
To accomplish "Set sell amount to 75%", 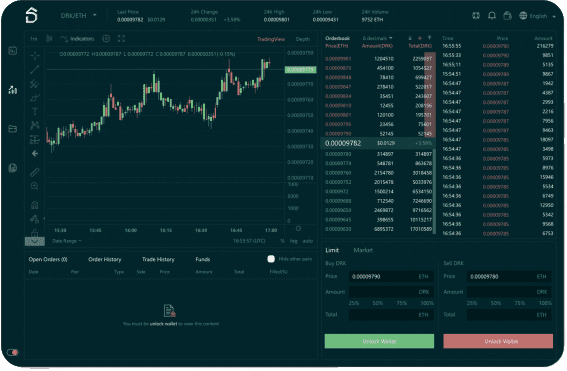I will [x=520, y=303].
